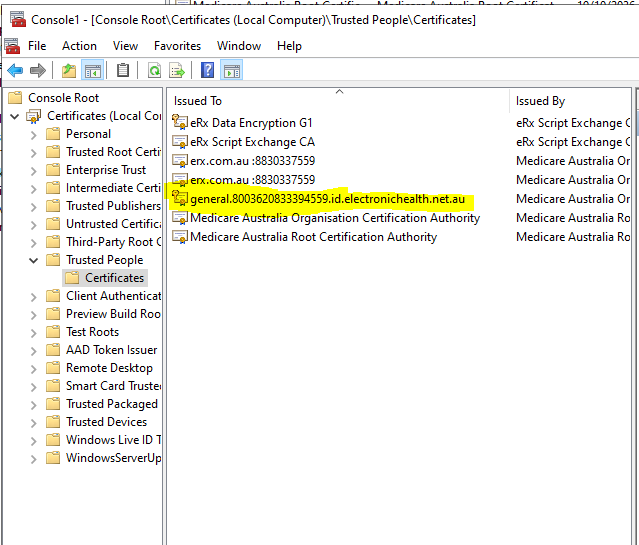This screenshot has width=639, height=545.
Task: Click the Remote Desktop folder icon
Action: [x=53, y=368]
